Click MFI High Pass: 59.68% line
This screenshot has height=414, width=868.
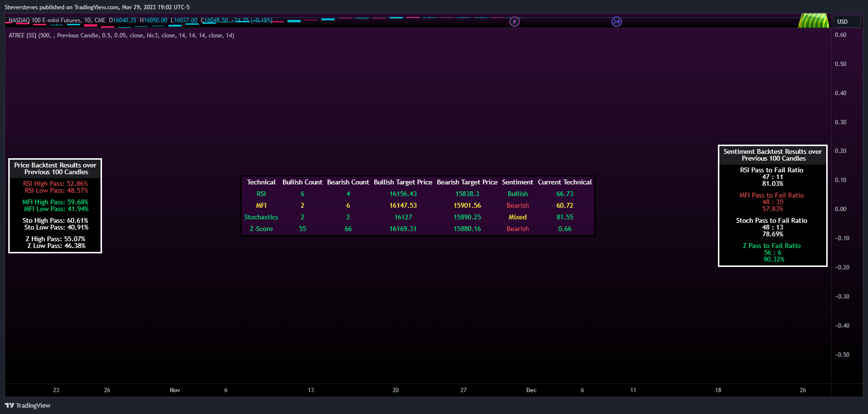click(55, 202)
